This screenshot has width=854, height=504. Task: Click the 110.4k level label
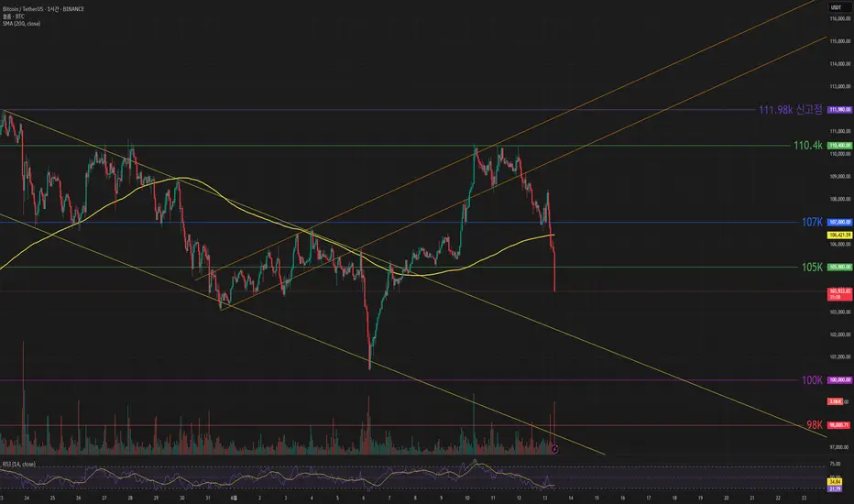pos(807,145)
